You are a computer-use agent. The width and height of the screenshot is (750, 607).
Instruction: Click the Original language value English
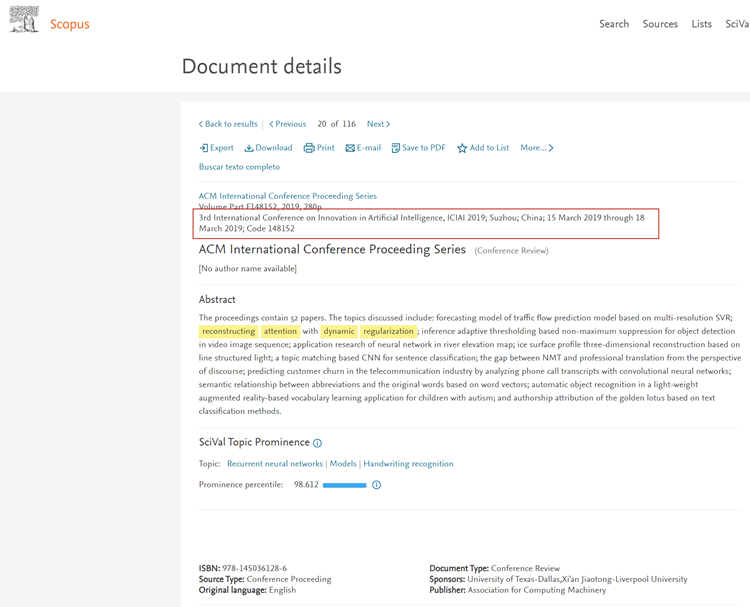[282, 590]
